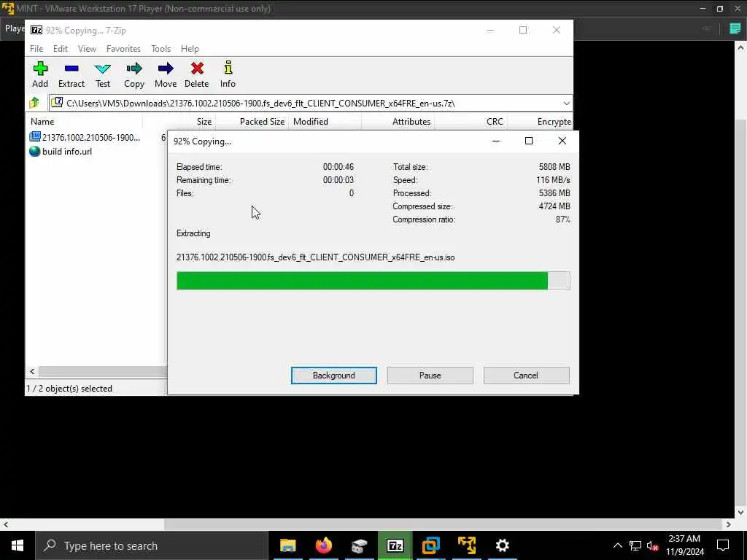Image resolution: width=747 pixels, height=560 pixels.
Task: Open the View menu
Action: coord(88,49)
